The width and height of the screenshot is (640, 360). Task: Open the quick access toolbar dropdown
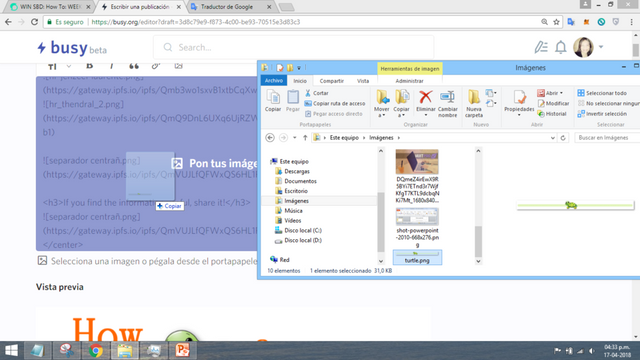pyautogui.click(x=299, y=68)
